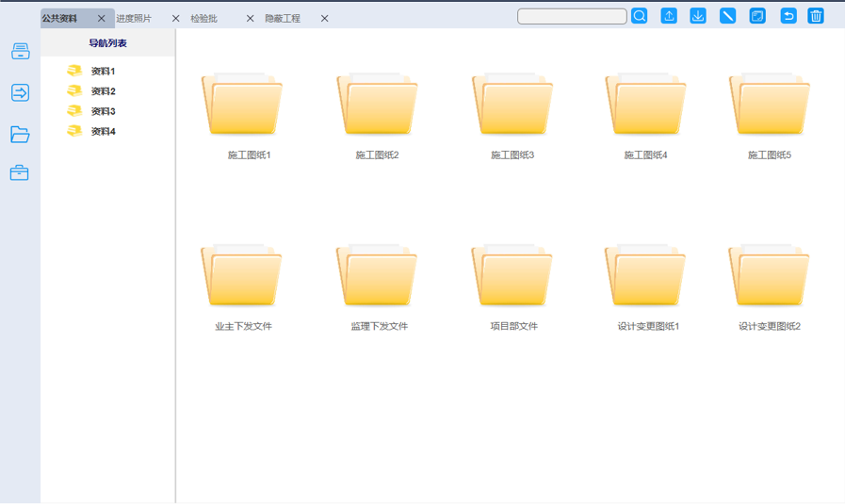Image resolution: width=845 pixels, height=504 pixels.
Task: Switch to the 隐蔽工程 tab
Action: click(283, 19)
